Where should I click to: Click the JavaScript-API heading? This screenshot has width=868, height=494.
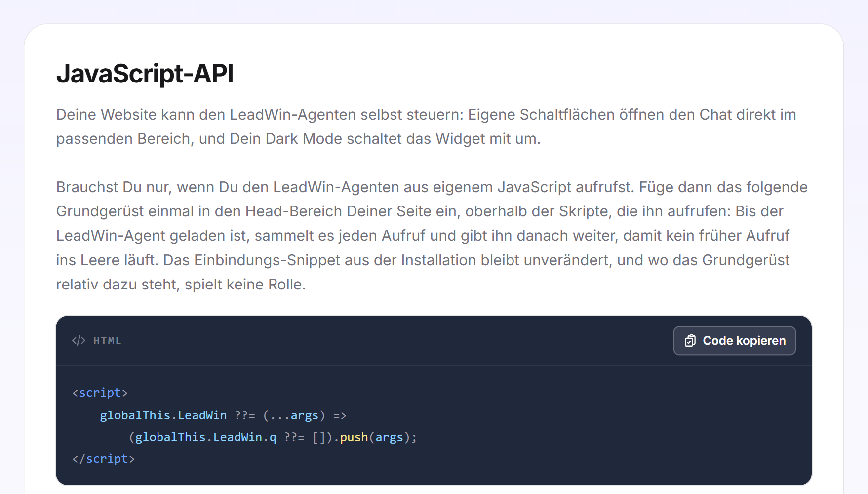[x=145, y=74]
